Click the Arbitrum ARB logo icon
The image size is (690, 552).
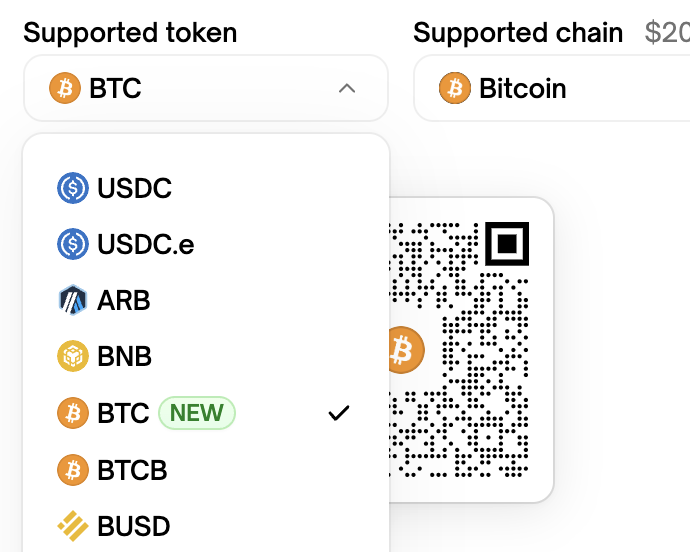coord(73,300)
